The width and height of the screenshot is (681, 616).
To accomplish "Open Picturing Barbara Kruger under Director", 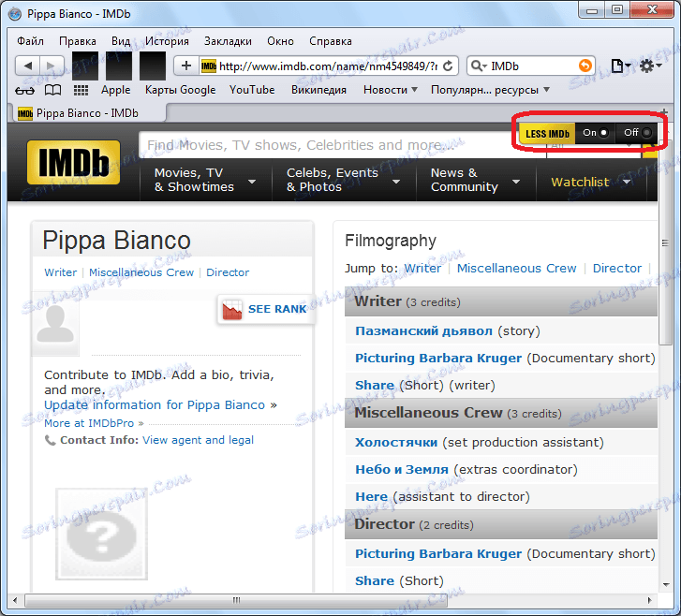I will click(x=438, y=554).
